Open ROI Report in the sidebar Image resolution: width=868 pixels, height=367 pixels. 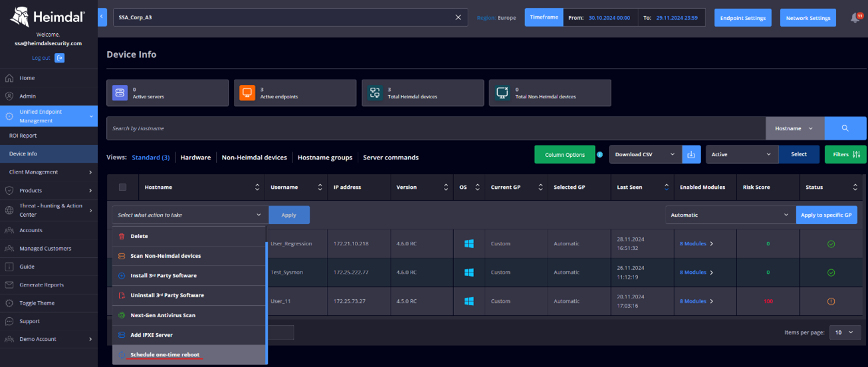(49, 136)
